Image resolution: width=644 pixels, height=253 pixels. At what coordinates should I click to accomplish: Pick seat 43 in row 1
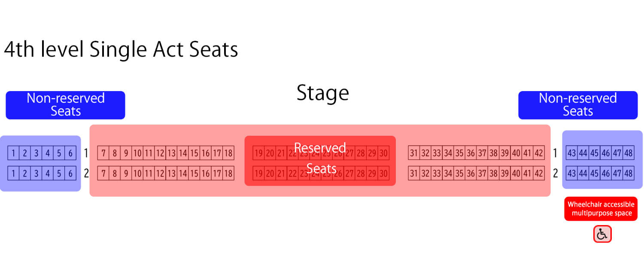coord(572,153)
